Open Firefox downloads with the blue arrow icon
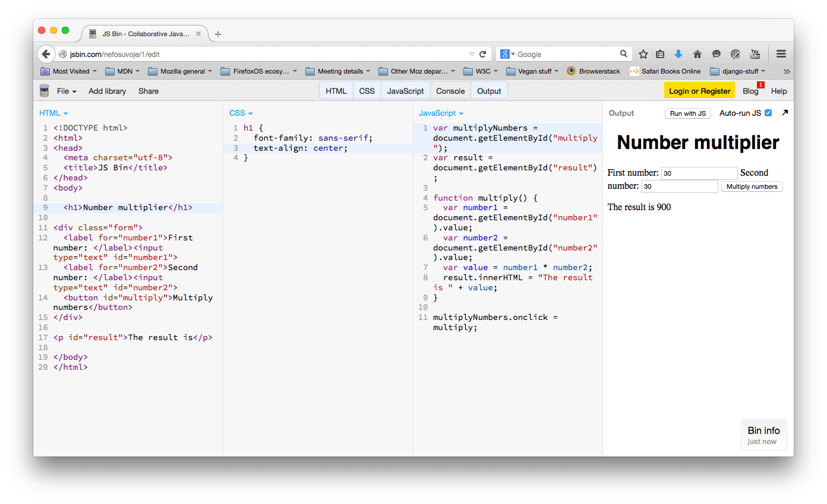This screenshot has width=827, height=504. [678, 53]
